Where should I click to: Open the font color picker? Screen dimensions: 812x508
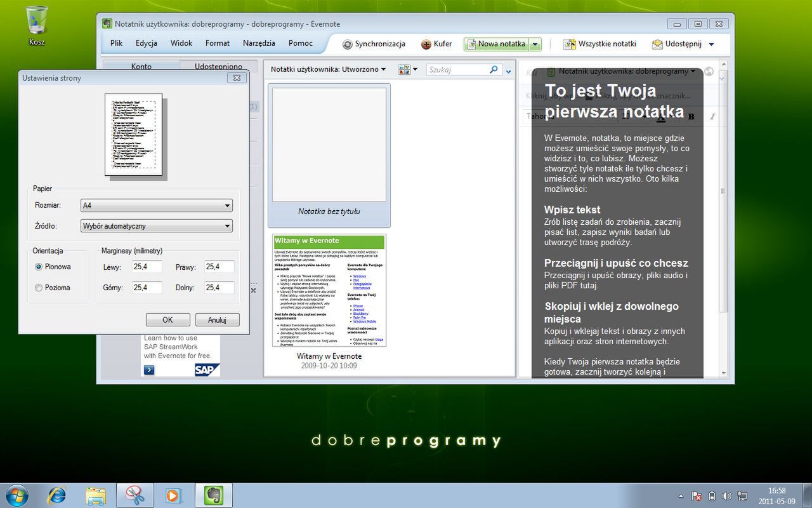click(661, 117)
